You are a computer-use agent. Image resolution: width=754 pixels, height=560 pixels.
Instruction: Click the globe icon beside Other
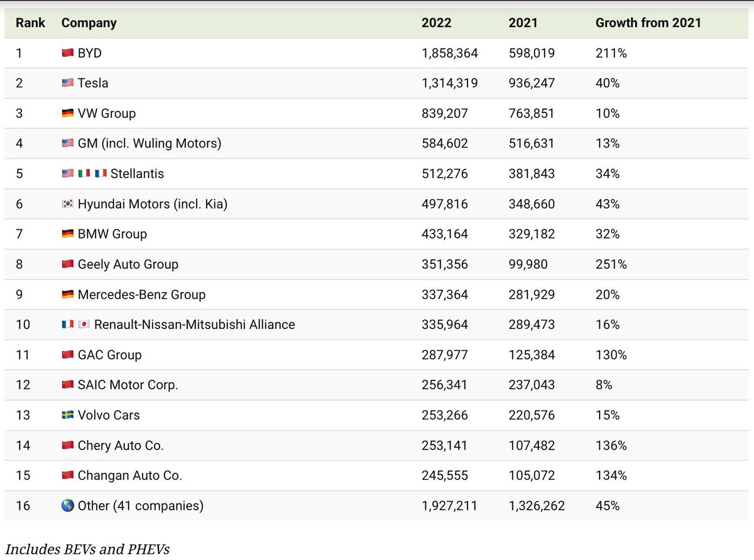(68, 505)
